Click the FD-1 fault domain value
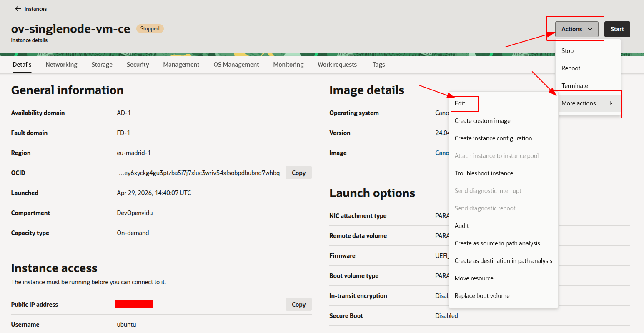 pyautogui.click(x=123, y=133)
